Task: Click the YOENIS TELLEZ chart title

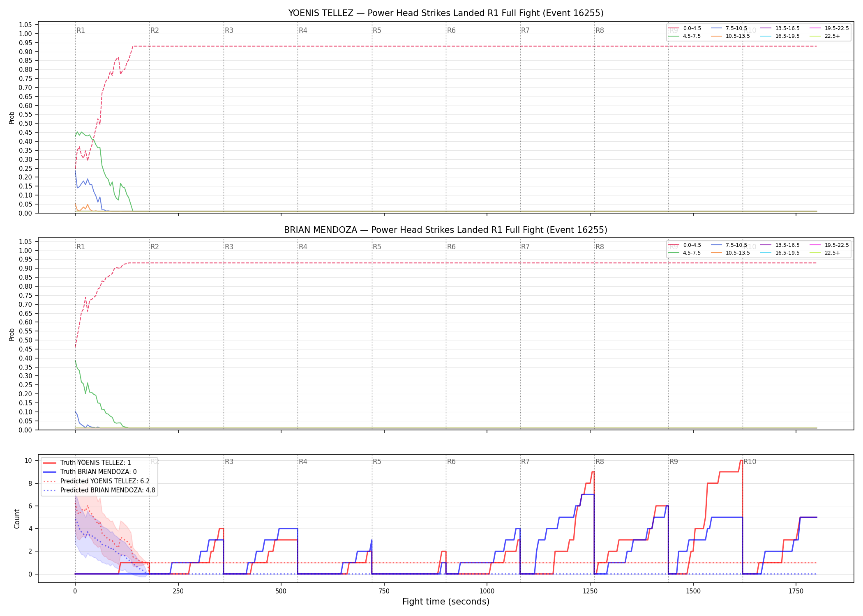Action: [446, 13]
